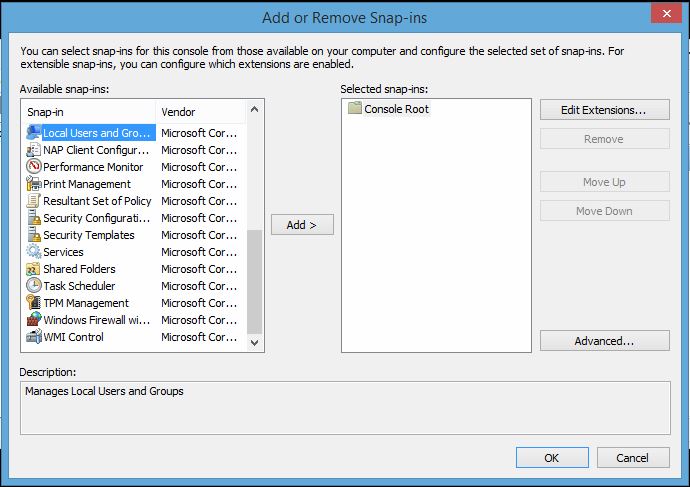Click the Performance Monitor snap-in icon
690x487 pixels.
point(34,167)
